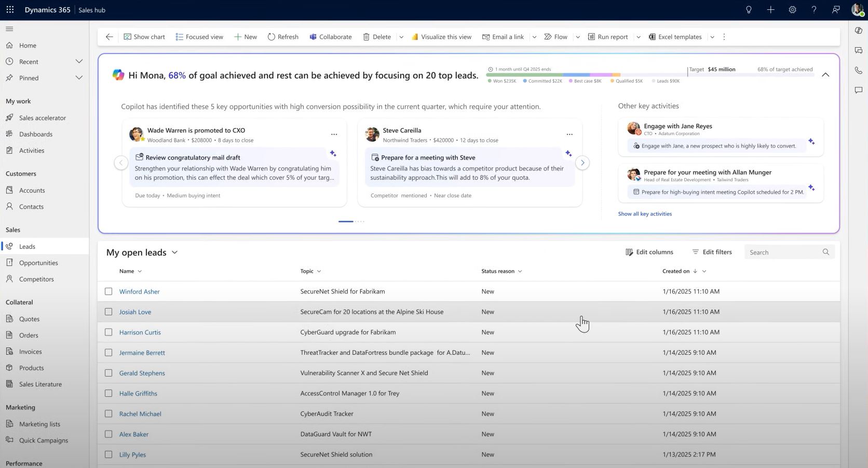Open more options on the Wade Warren card

[x=334, y=134]
